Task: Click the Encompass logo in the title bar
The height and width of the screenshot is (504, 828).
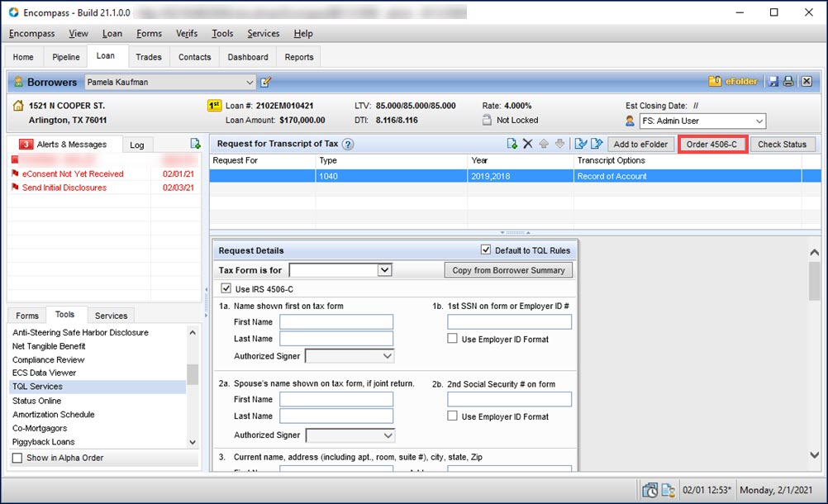Action: click(14, 12)
